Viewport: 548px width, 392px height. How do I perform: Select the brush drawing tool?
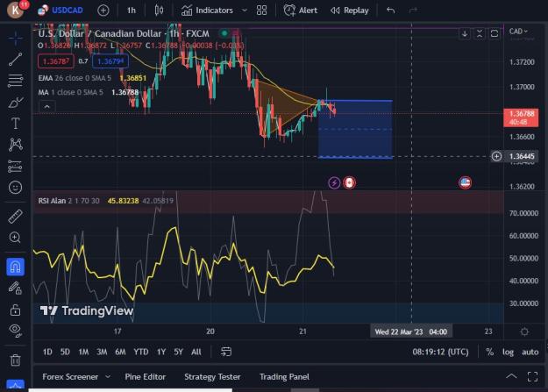pyautogui.click(x=16, y=103)
